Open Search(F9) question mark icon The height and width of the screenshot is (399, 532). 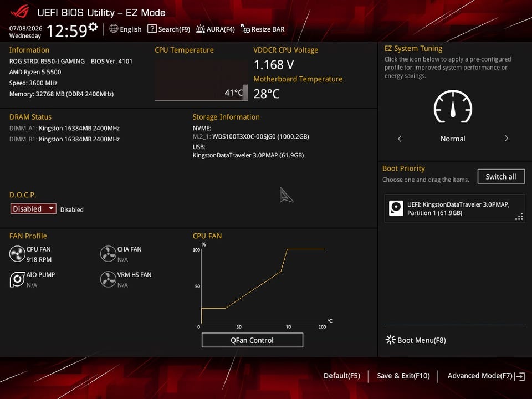click(x=152, y=29)
